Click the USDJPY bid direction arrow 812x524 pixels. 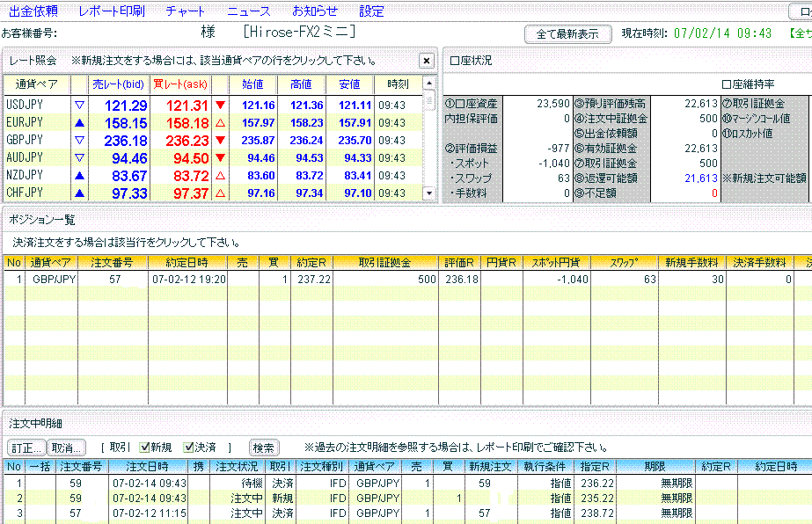coord(78,106)
